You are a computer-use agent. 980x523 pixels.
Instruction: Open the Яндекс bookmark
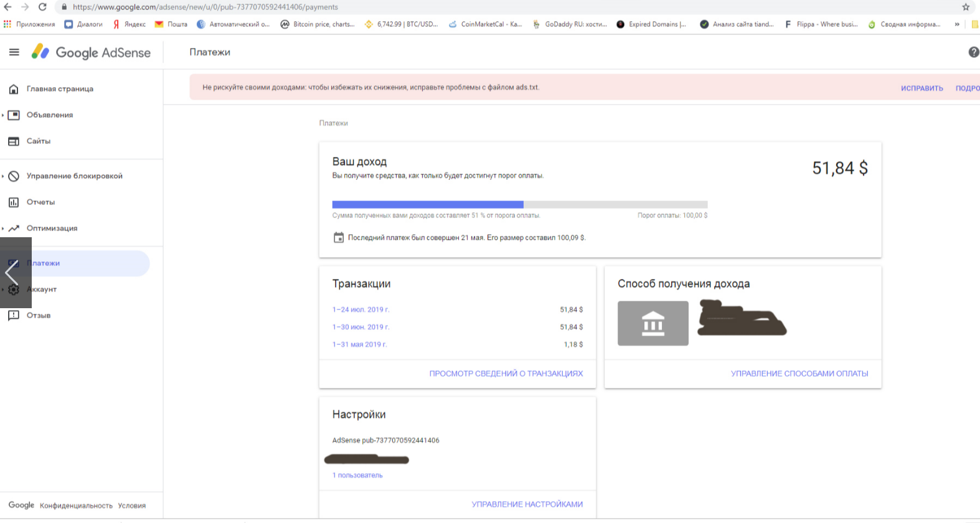129,24
